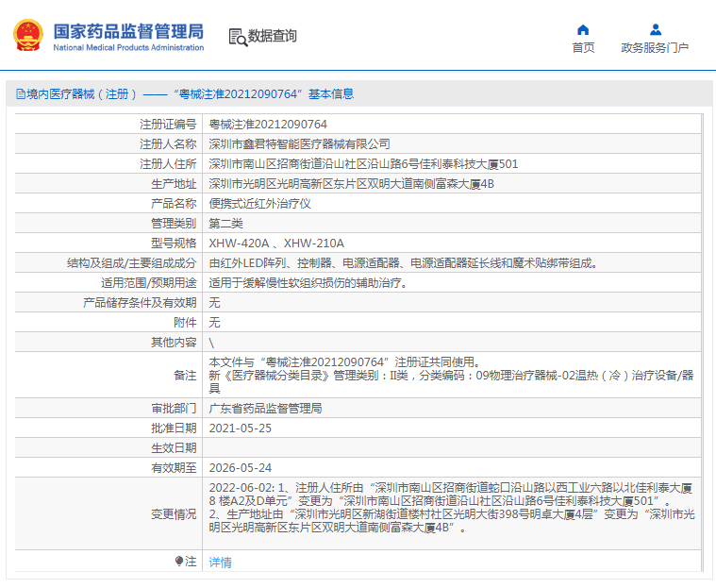This screenshot has width=716, height=588.
Task: Select 适用范围/预期用途 label
Action: coord(148,283)
